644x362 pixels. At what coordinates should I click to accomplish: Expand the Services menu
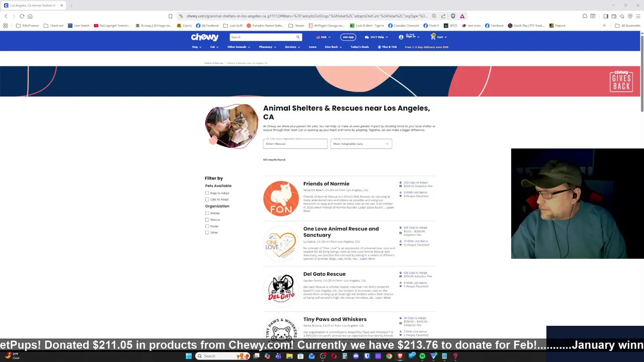(292, 47)
